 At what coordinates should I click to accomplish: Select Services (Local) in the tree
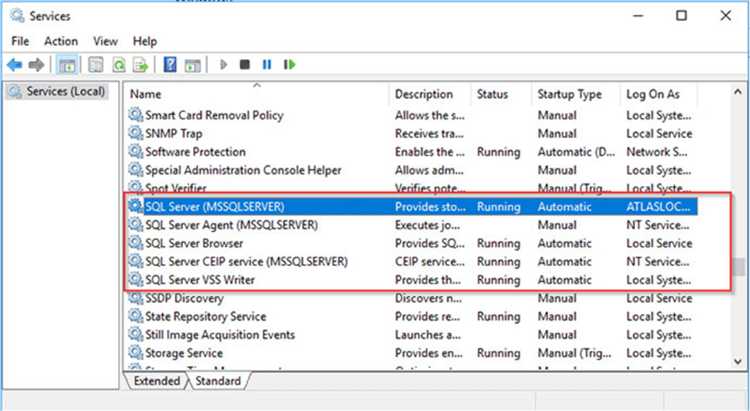[x=66, y=91]
